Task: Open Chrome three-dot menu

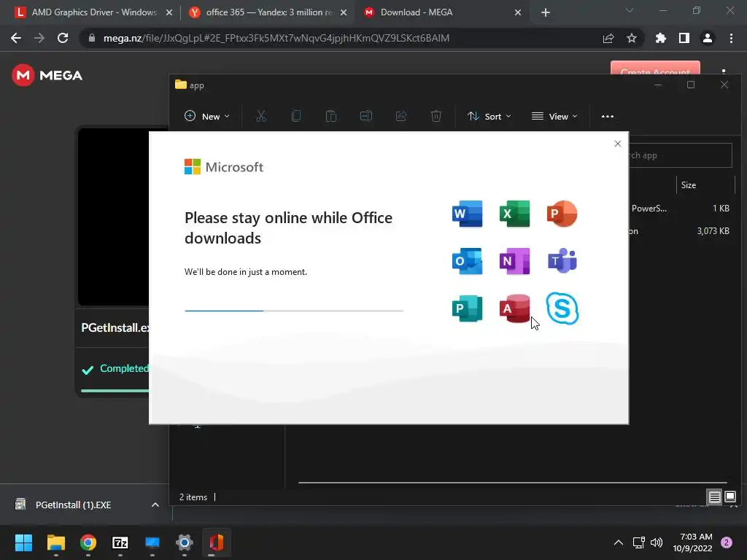Action: [x=731, y=38]
